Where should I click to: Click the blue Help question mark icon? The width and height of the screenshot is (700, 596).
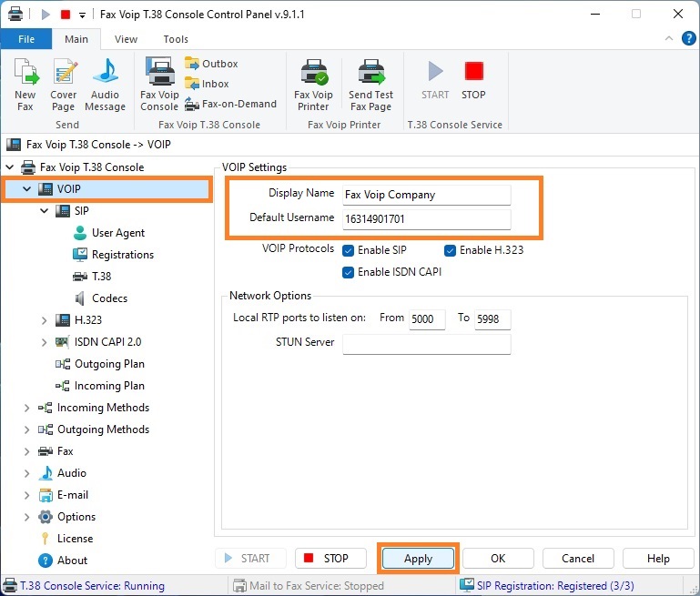[x=688, y=38]
